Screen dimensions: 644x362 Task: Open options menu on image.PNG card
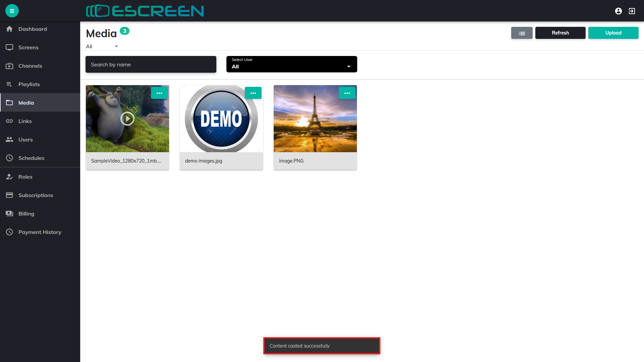pos(347,93)
